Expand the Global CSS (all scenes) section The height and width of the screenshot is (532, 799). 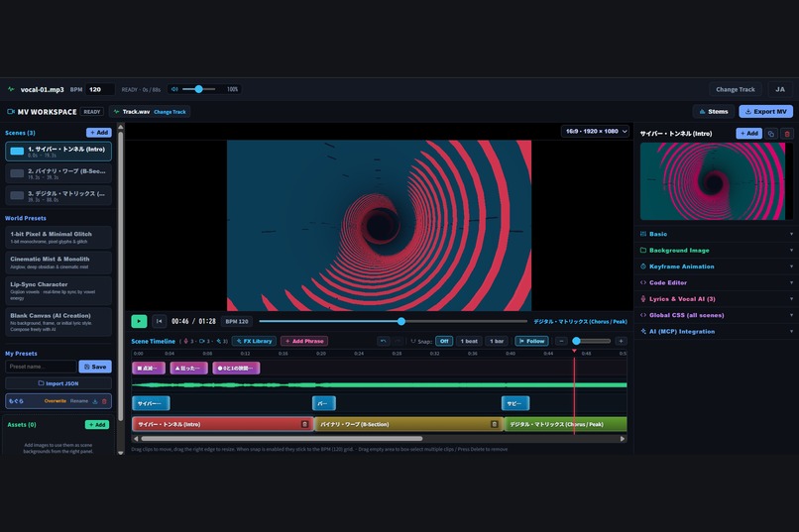[717, 315]
